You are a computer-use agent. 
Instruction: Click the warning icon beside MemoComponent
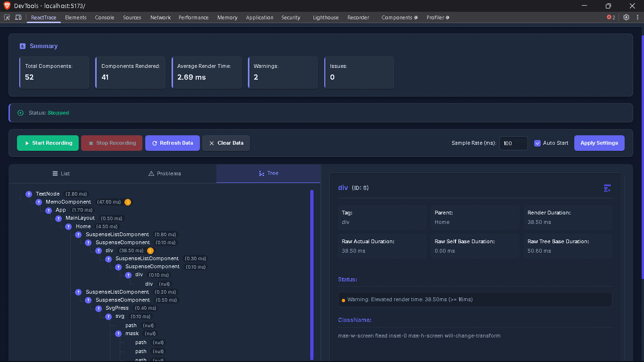click(128, 202)
